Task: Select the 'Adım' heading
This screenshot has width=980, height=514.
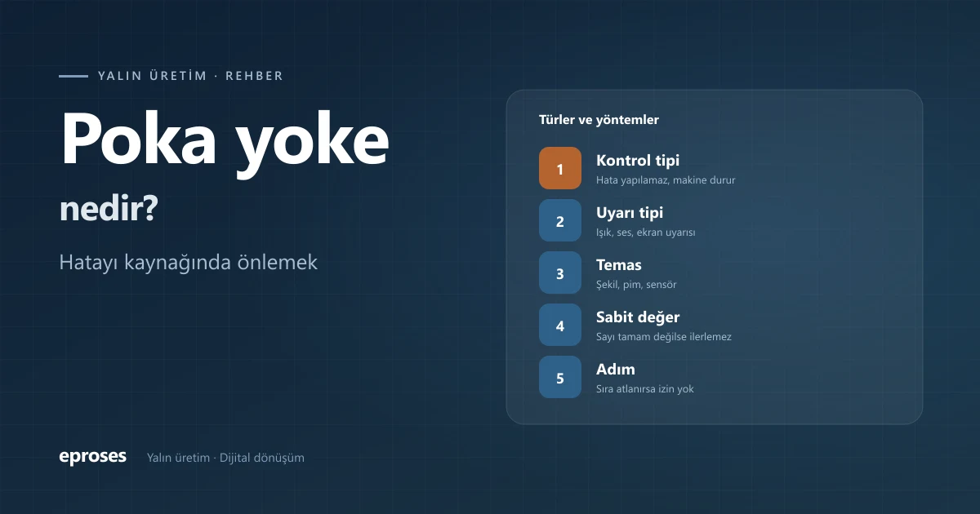Action: coord(616,370)
